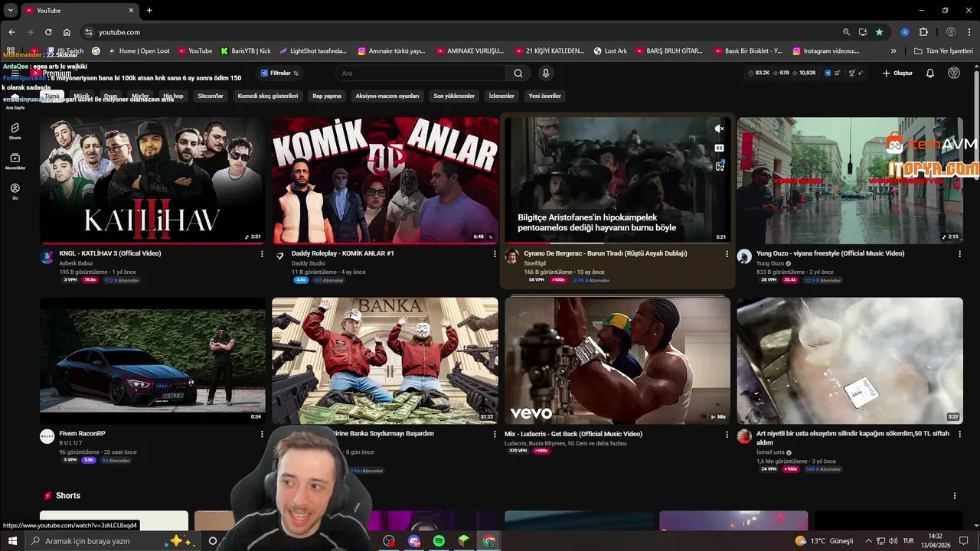Open the BULUT channel avatar
Screen dimensions: 980x551
click(x=47, y=436)
